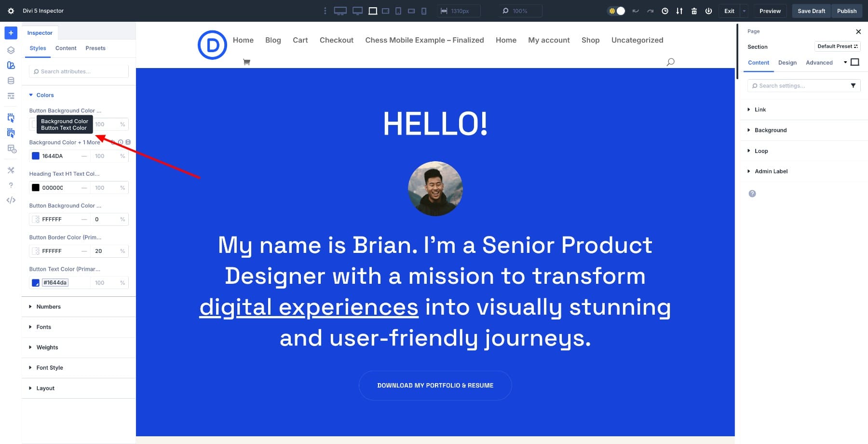The width and height of the screenshot is (868, 444).
Task: Select the phone view device icon
Action: point(424,11)
